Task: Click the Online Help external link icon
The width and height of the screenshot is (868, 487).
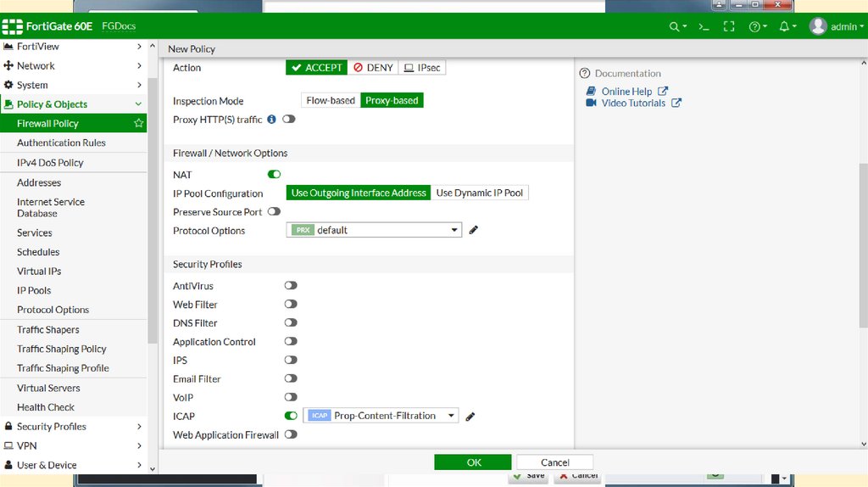Action: [x=663, y=91]
